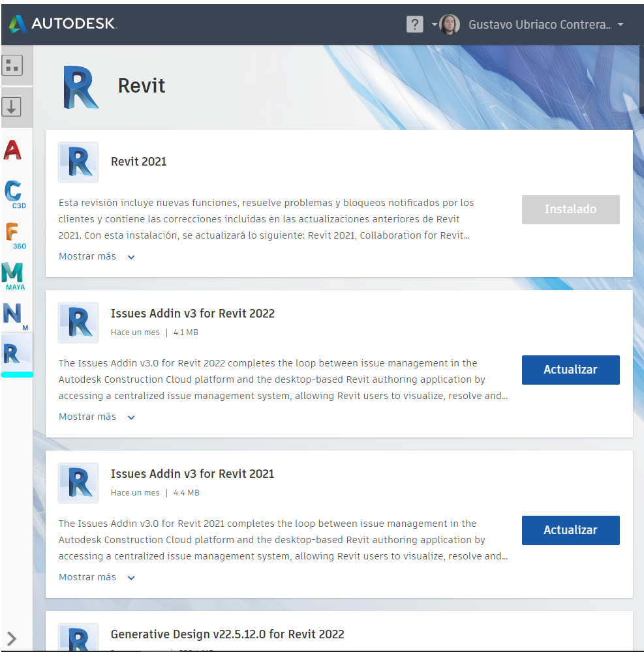The height and width of the screenshot is (652, 644).
Task: Open account menu arrow beside username
Action: pyautogui.click(x=621, y=25)
